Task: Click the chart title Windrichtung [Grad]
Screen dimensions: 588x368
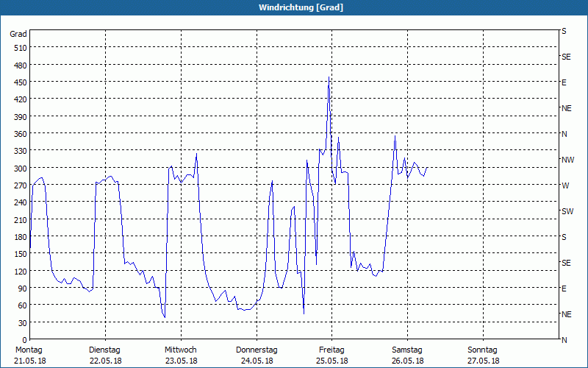Action: (x=301, y=7)
